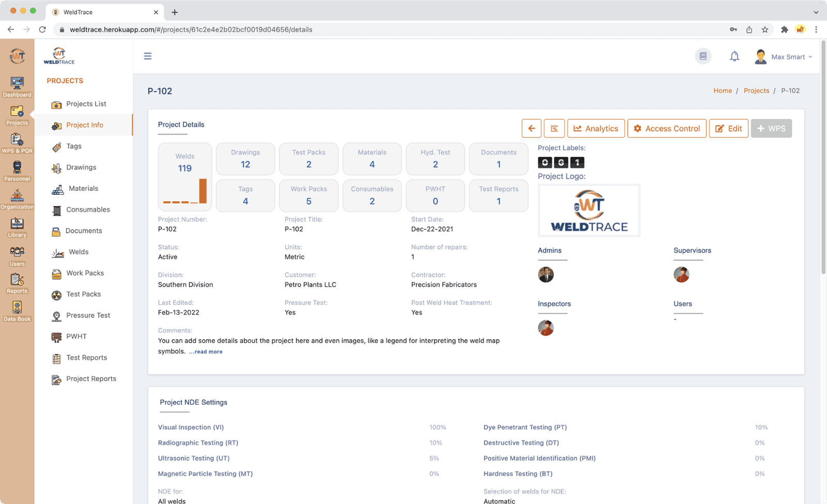Open the Personnel section
The image size is (827, 504).
tap(17, 171)
